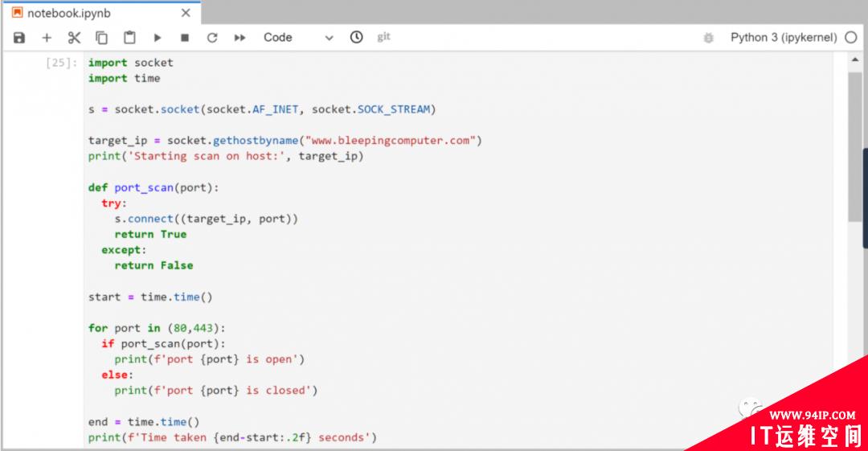
Task: Click the socket.AF_INET text
Action: 252,109
